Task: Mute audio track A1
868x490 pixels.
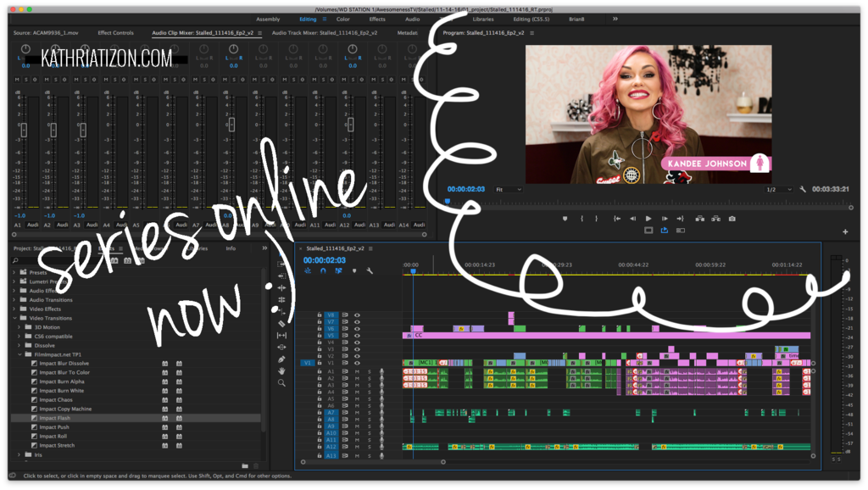Action: pos(357,371)
